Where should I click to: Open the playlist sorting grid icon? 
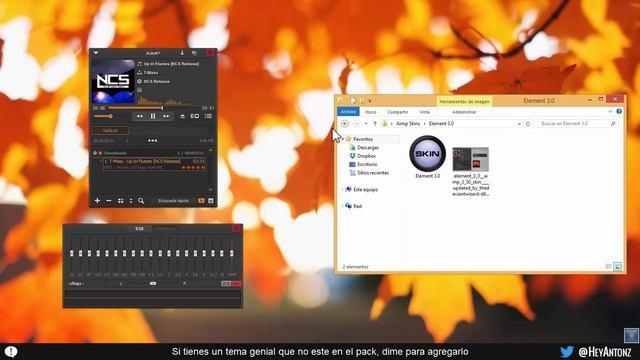[x=120, y=201]
